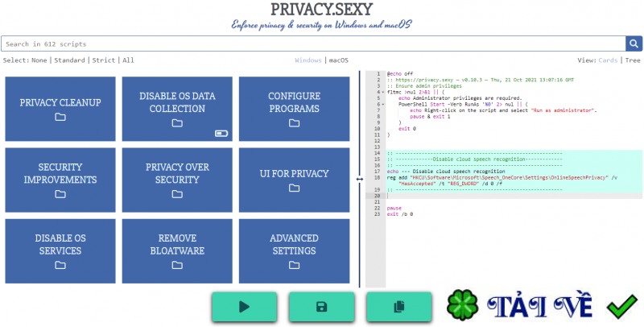Viewport: 644px width, 327px height.
Task: Click the "Ensure admin privileges" comment line
Action: coord(424,86)
